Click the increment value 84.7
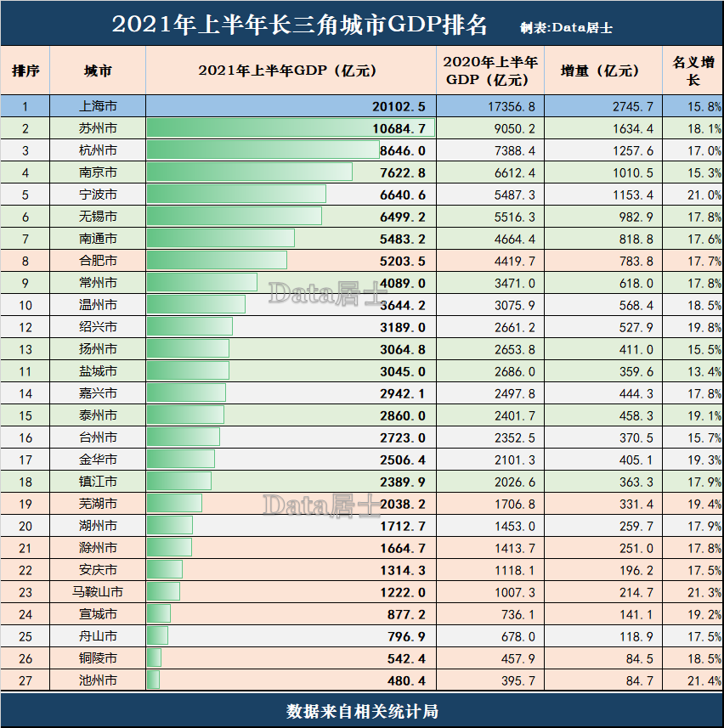The height and width of the screenshot is (728, 724). [x=640, y=680]
